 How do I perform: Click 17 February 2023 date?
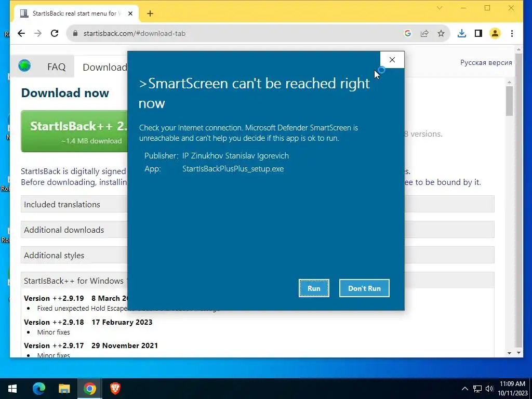[122, 322]
